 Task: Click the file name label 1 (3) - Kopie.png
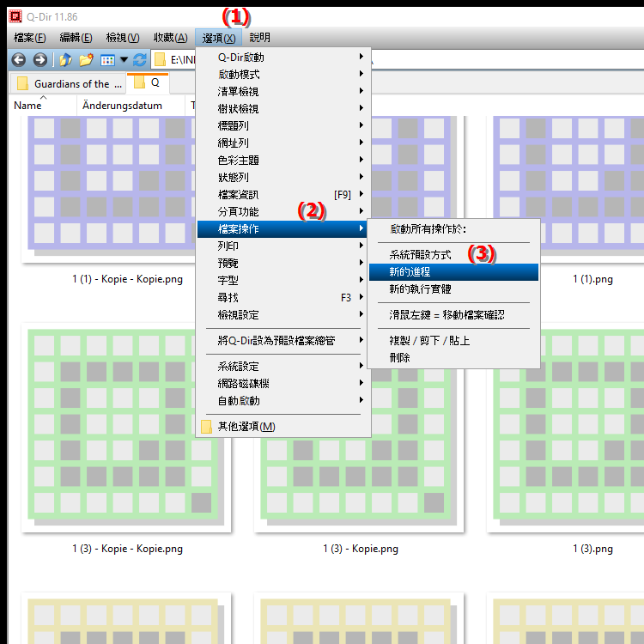point(361,549)
